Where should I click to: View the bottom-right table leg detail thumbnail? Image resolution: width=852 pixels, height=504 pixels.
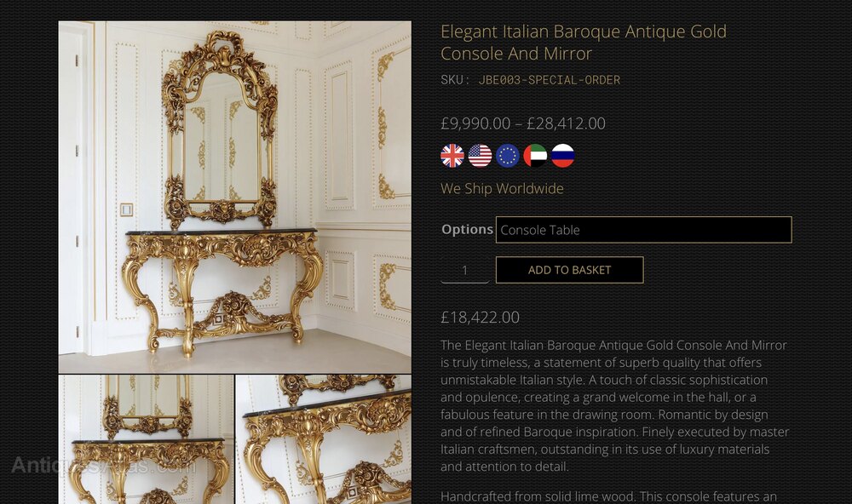324,439
